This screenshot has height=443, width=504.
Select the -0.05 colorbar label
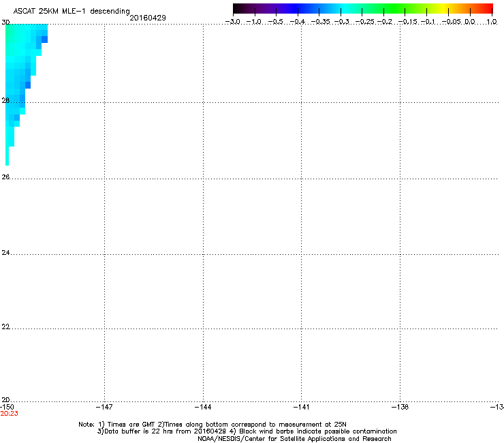[x=452, y=22]
